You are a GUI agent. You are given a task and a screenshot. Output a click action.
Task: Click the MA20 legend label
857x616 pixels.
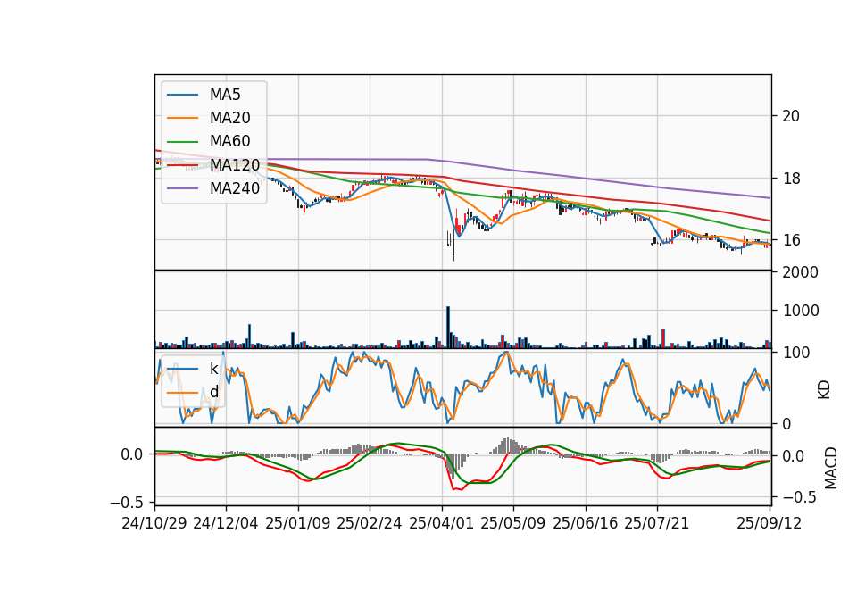pos(230,118)
